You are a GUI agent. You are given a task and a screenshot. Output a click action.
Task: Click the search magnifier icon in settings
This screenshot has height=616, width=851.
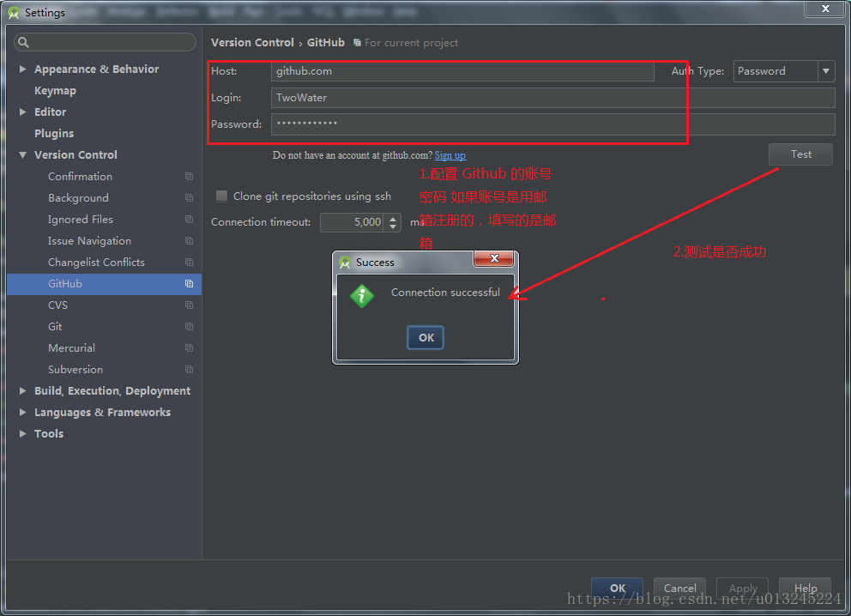(23, 42)
